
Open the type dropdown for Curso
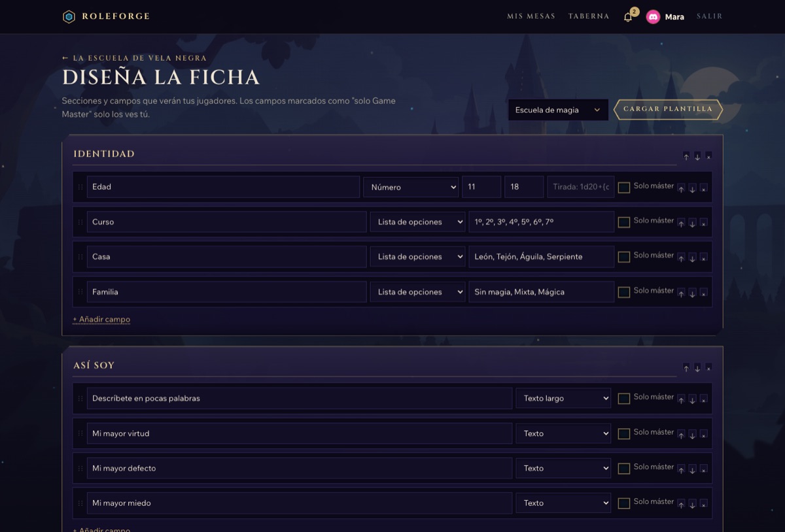[417, 222]
